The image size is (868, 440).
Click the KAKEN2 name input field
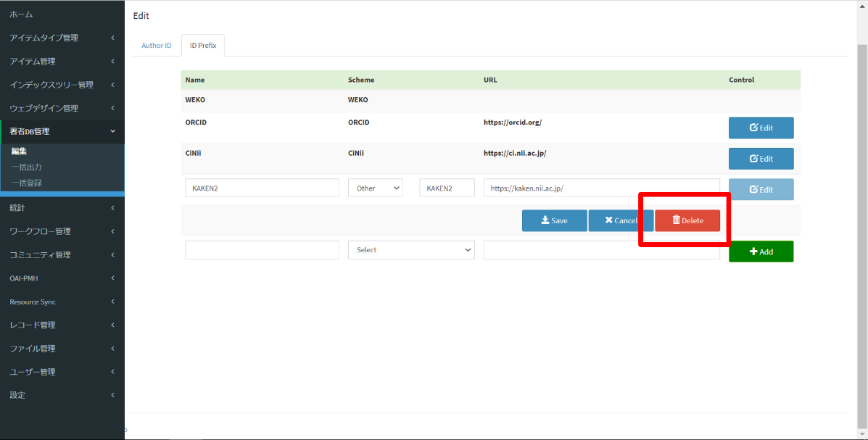click(x=262, y=188)
